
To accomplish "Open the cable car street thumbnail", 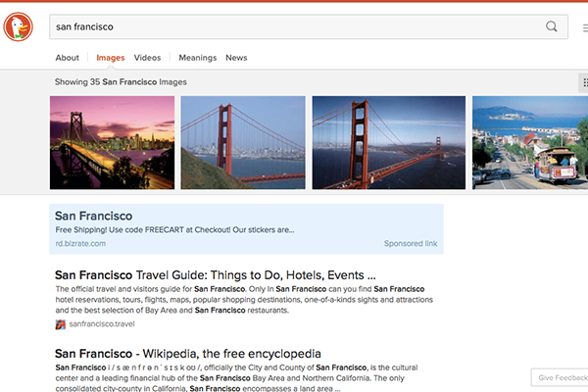I will point(530,142).
